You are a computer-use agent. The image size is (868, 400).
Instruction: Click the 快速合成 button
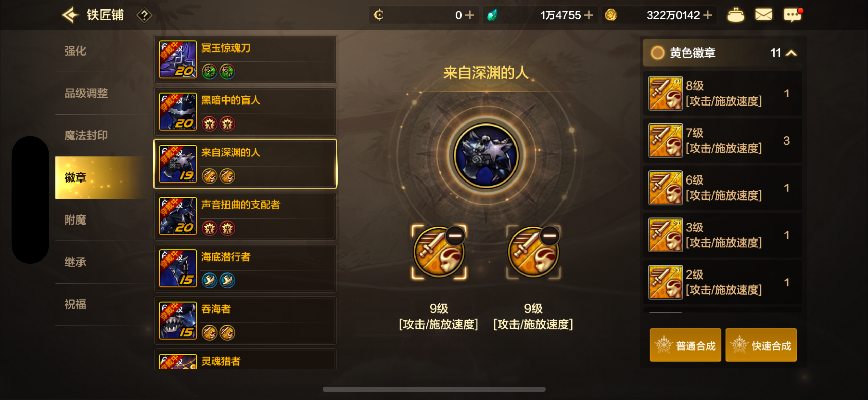[x=761, y=345]
